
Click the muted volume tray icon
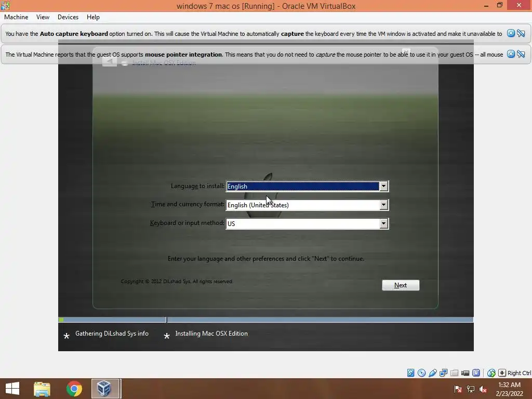pos(483,389)
